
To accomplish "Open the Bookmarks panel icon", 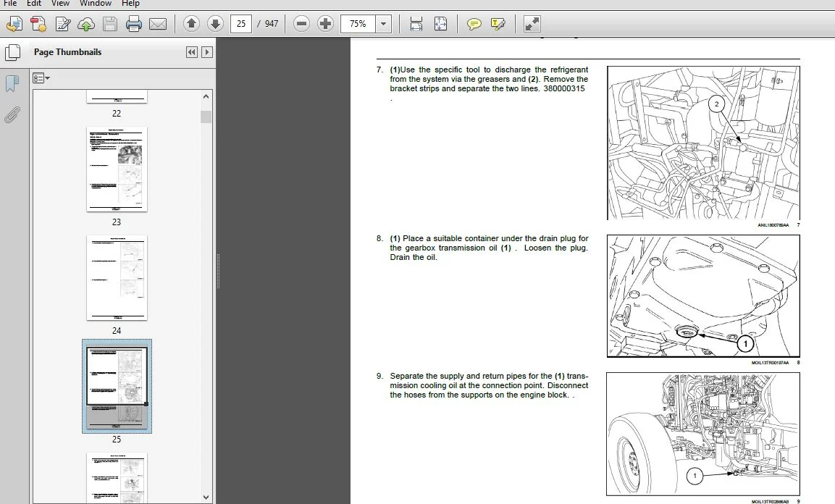I will (x=12, y=83).
